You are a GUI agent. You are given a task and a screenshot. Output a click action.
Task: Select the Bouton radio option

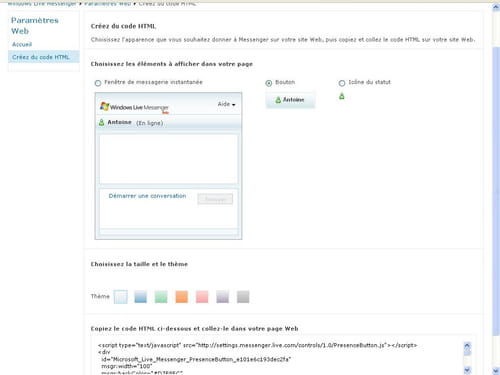coord(269,83)
